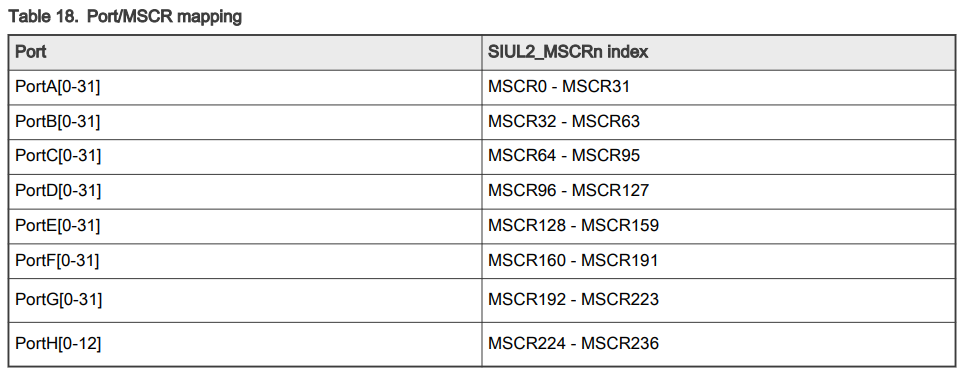Image resolution: width=964 pixels, height=375 pixels.
Task: Click the MSCR128 - MSCR159 entry
Action: tap(573, 226)
